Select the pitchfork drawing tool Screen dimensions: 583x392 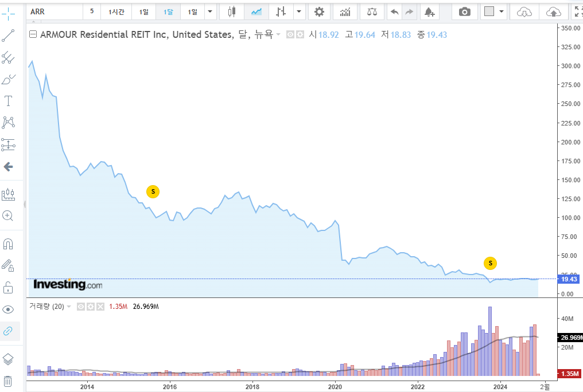(x=8, y=57)
